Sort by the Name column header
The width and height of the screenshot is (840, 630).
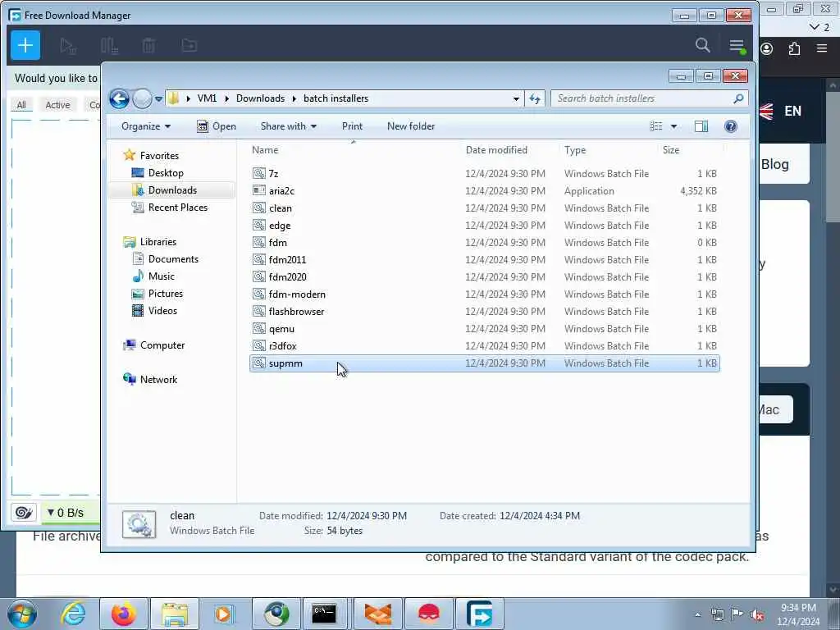coord(353,150)
